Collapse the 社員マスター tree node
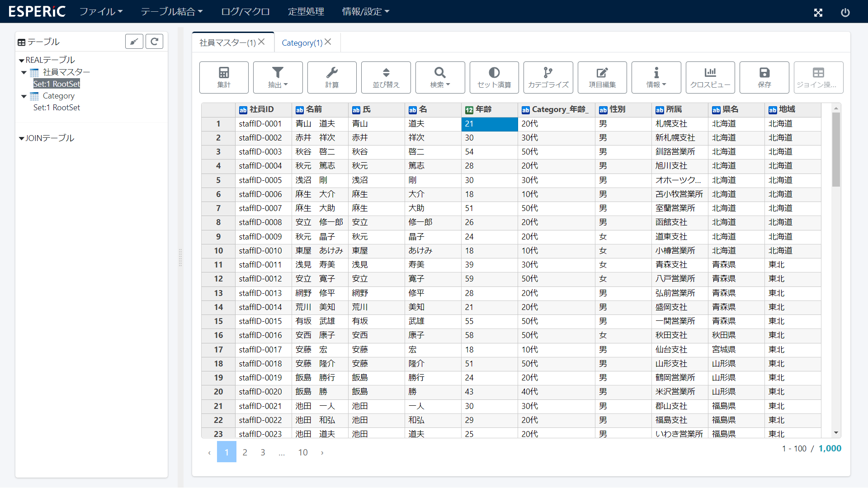This screenshot has height=488, width=868. tap(24, 72)
